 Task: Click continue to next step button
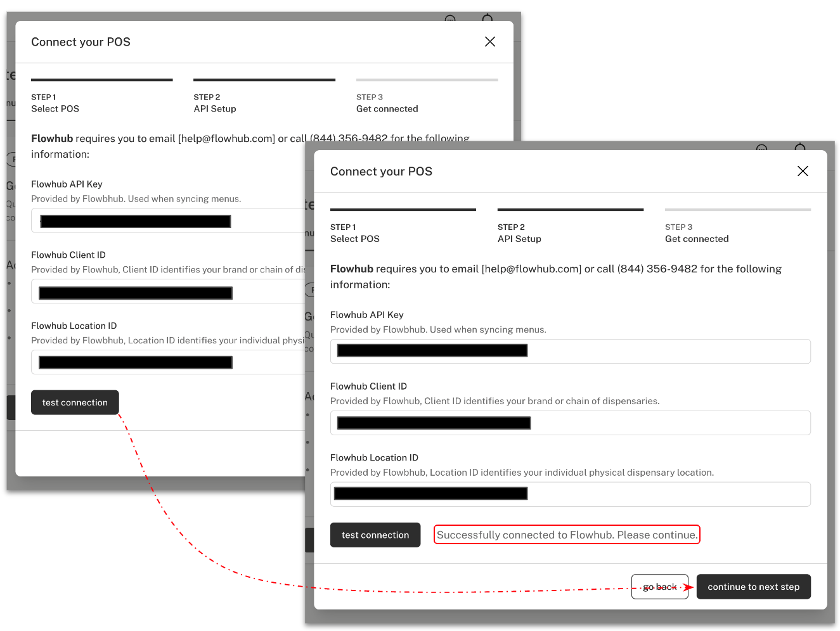point(754,587)
